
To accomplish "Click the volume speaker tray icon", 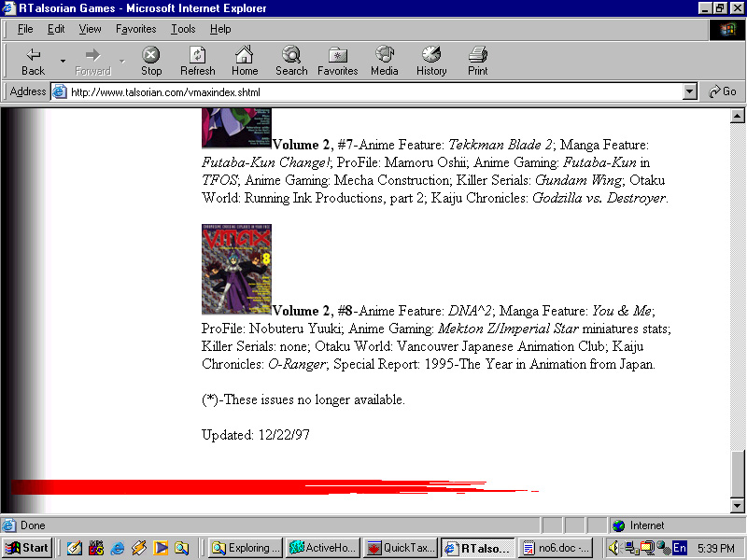I will click(x=614, y=548).
